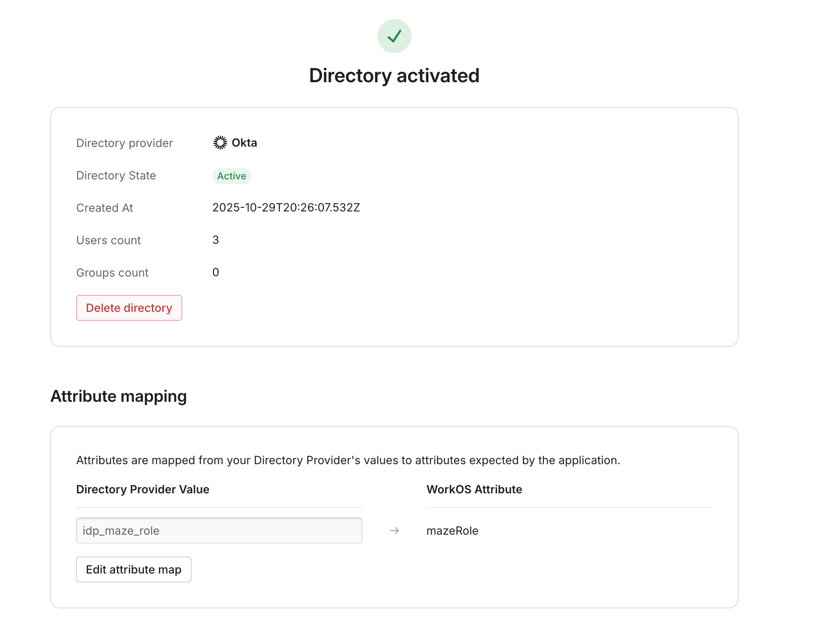Click the Attribute mapping section title
The height and width of the screenshot is (644, 835).
(x=119, y=396)
